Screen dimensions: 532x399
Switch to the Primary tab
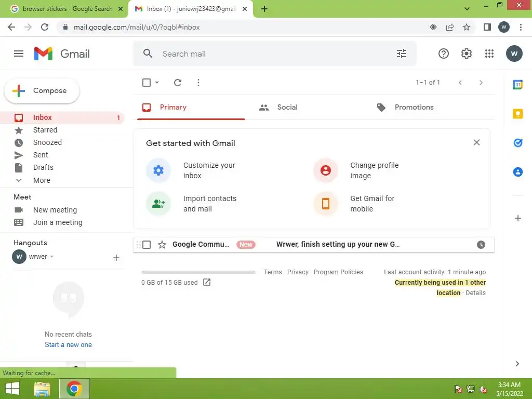pyautogui.click(x=191, y=108)
